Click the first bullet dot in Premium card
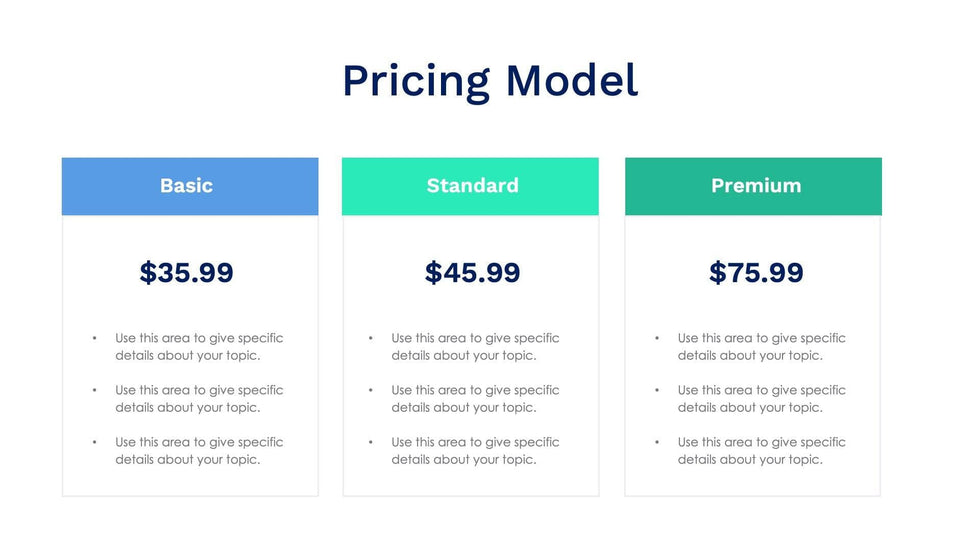Viewport: 980px width, 551px height. (657, 339)
